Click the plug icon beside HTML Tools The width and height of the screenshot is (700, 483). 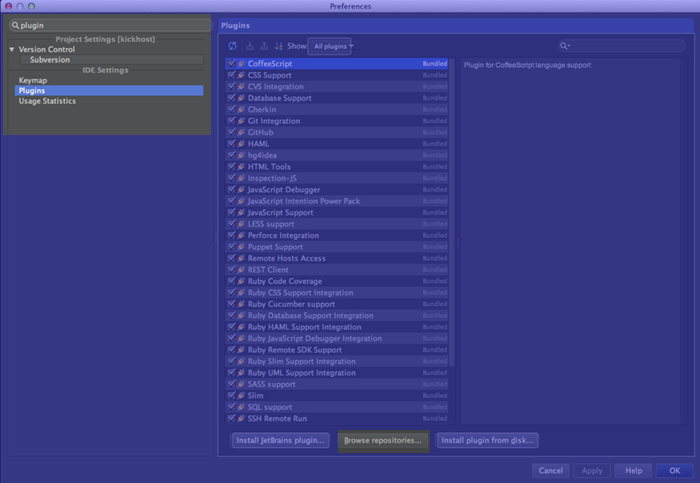point(241,167)
